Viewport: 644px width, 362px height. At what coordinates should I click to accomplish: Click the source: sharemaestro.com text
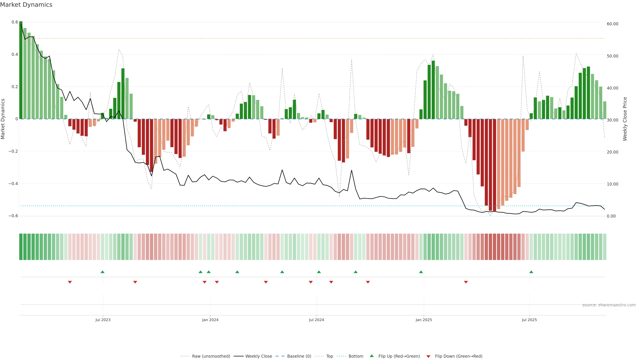click(x=609, y=305)
